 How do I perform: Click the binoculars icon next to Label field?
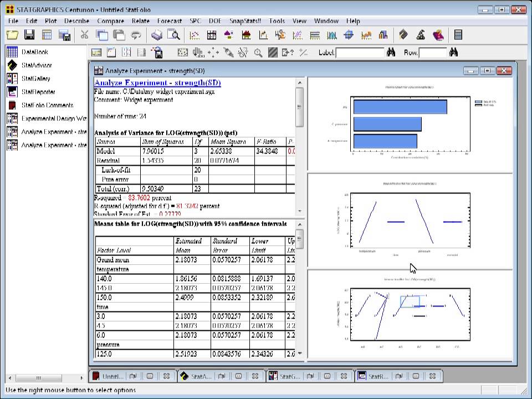391,53
